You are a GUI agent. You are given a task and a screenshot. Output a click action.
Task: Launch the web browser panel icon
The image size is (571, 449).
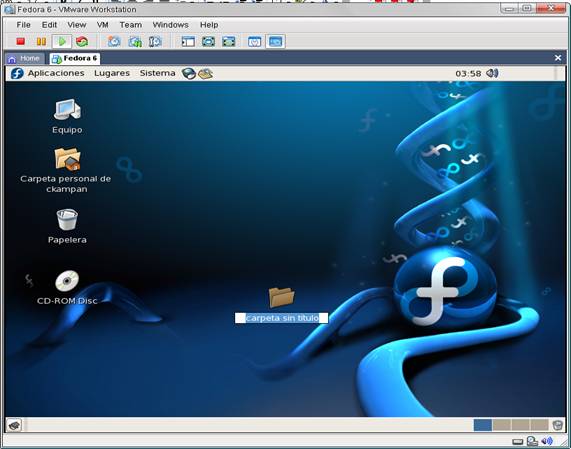point(189,74)
